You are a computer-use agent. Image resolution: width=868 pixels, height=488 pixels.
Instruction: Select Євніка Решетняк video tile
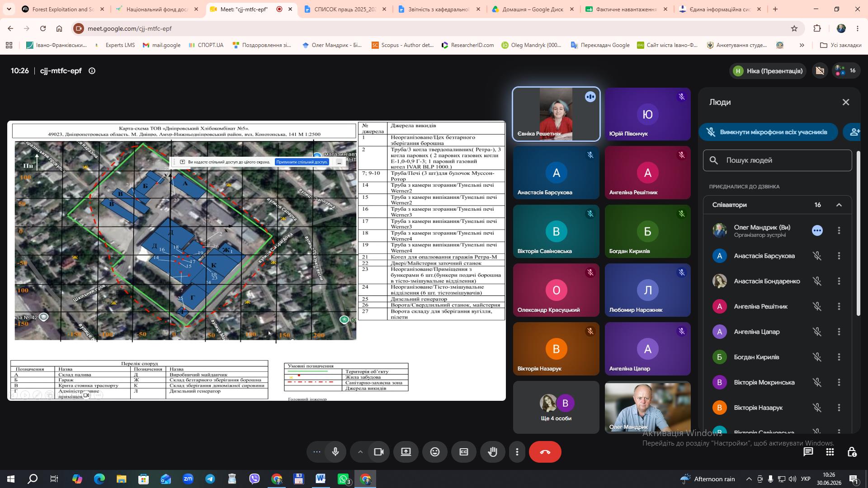556,114
